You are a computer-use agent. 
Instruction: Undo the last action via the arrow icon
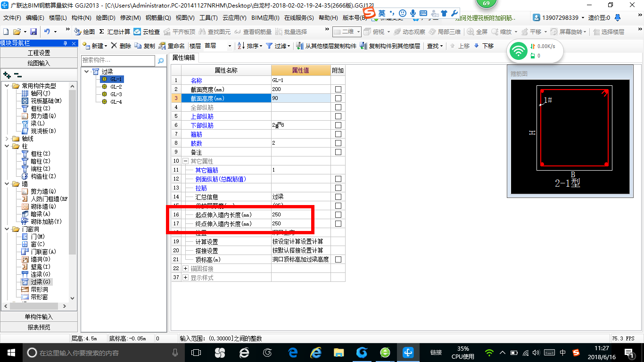pyautogui.click(x=47, y=32)
